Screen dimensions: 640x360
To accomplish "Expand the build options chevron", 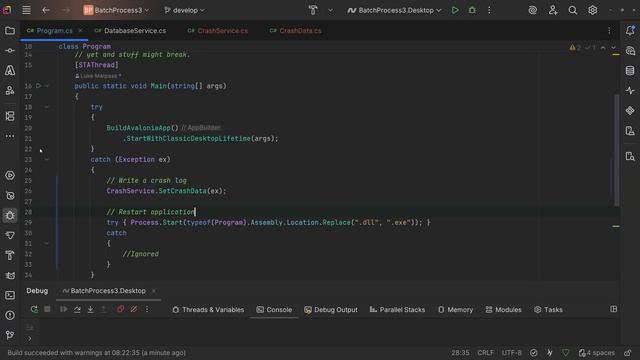I will tap(330, 10).
